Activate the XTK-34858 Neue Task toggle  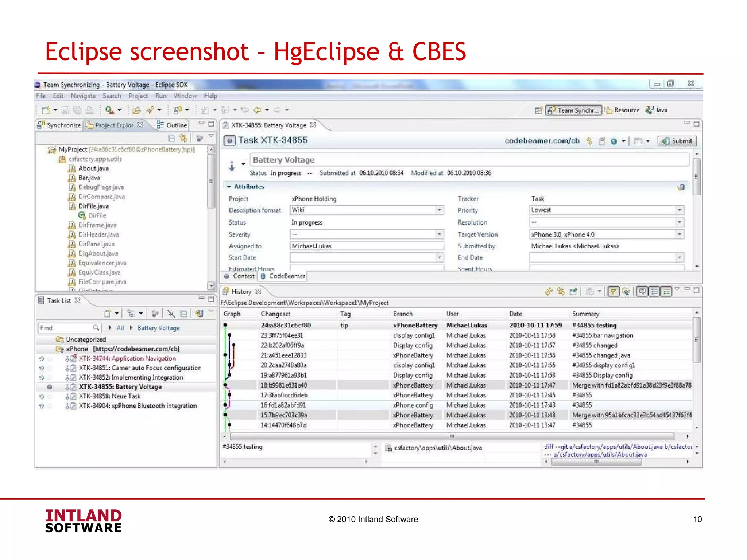pos(50,396)
